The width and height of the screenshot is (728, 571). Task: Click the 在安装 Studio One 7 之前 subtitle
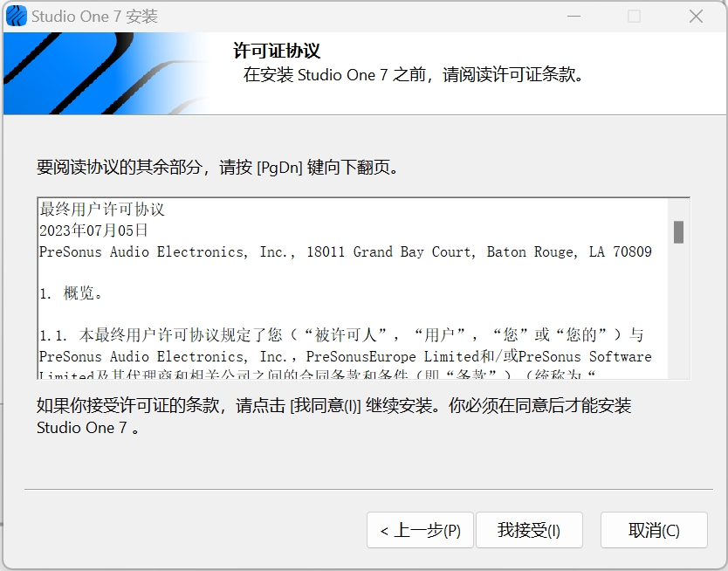tap(413, 75)
